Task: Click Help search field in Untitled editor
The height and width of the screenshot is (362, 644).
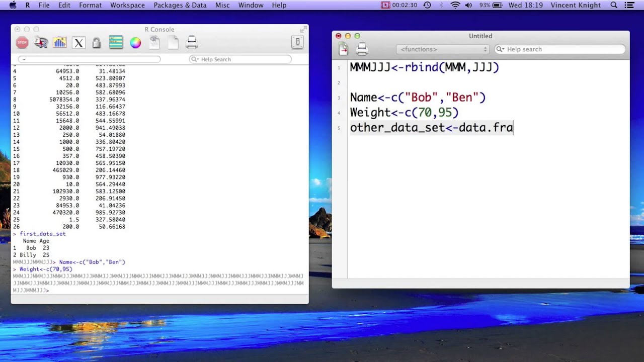Action: [560, 49]
